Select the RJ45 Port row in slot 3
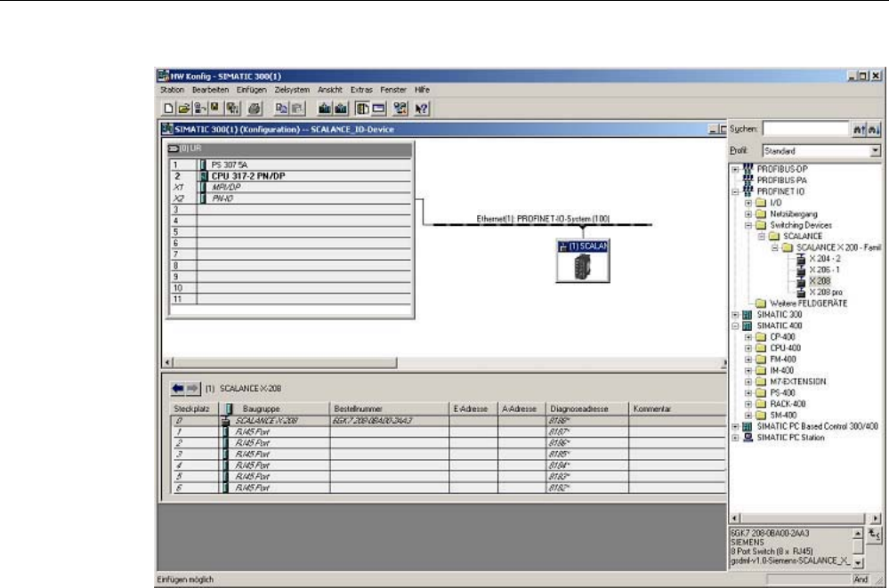The height and width of the screenshot is (588, 889). (x=448, y=455)
